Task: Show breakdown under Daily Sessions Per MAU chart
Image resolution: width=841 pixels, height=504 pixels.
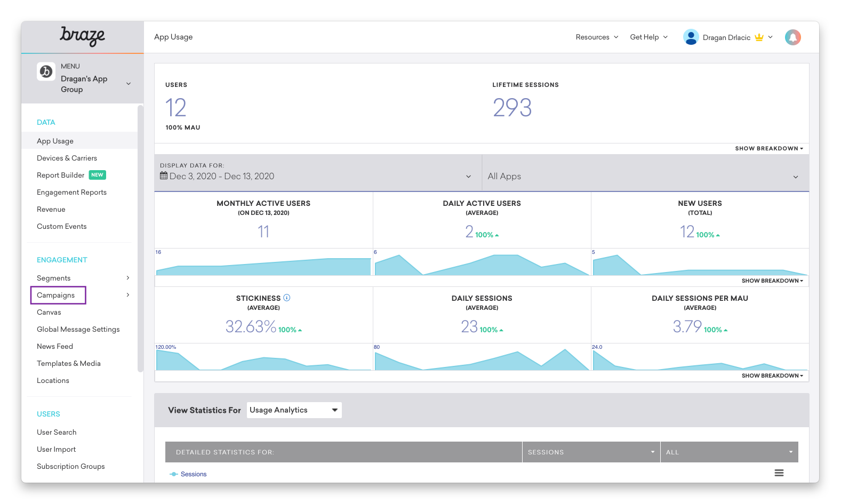Action: pos(772,375)
